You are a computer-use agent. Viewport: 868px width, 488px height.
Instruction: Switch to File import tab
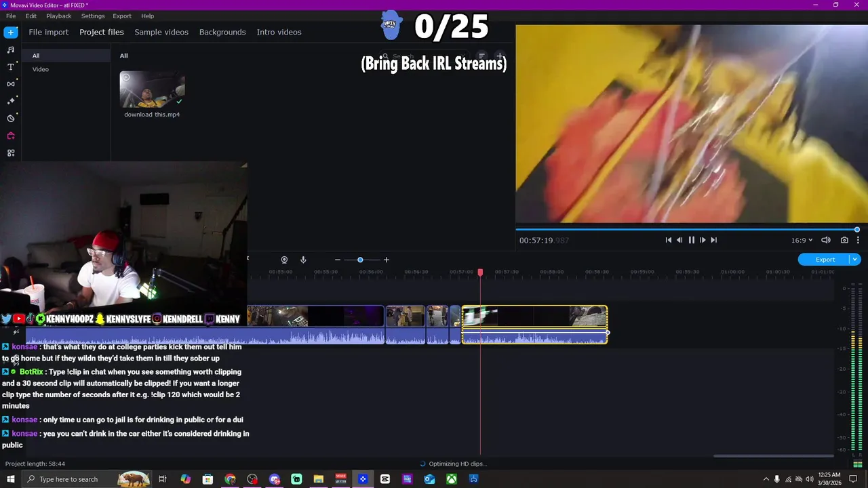[x=48, y=32]
